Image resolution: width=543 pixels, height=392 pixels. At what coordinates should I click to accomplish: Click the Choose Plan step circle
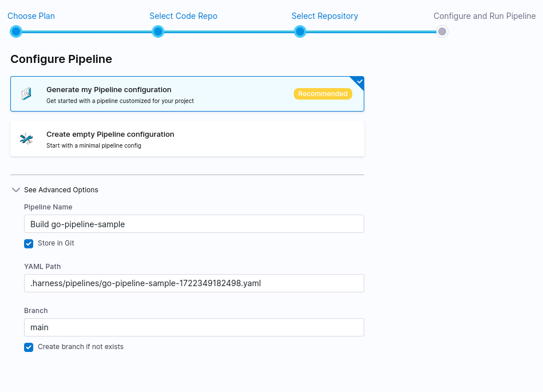point(16,31)
